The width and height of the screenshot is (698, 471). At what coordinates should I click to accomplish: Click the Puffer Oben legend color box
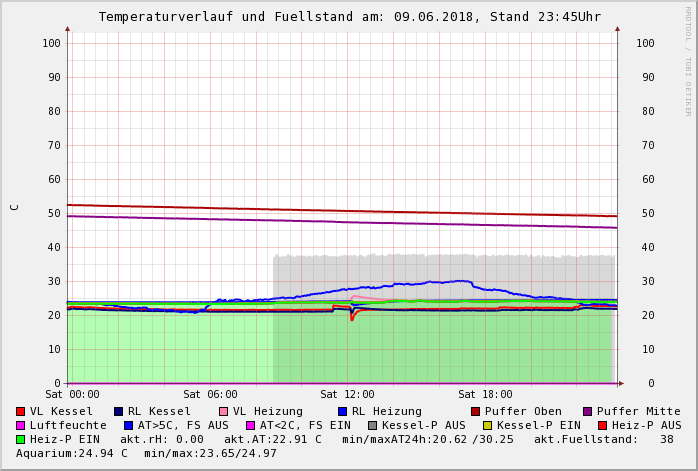475,411
